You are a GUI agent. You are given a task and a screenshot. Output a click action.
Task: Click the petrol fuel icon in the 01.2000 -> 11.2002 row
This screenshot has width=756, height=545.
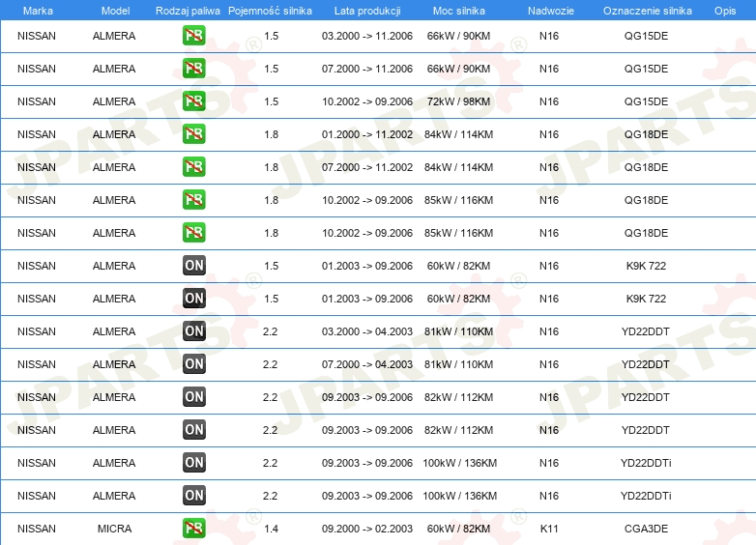tap(193, 134)
